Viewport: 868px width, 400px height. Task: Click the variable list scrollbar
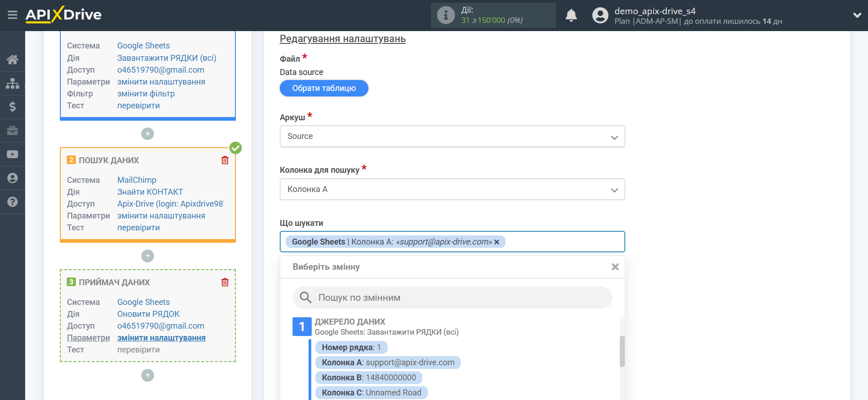pyautogui.click(x=622, y=351)
